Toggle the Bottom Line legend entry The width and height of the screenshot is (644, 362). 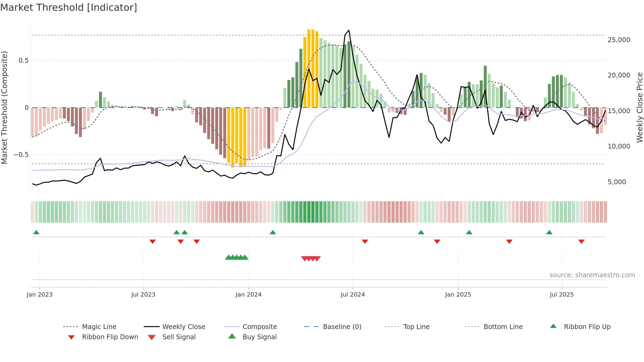[494, 327]
